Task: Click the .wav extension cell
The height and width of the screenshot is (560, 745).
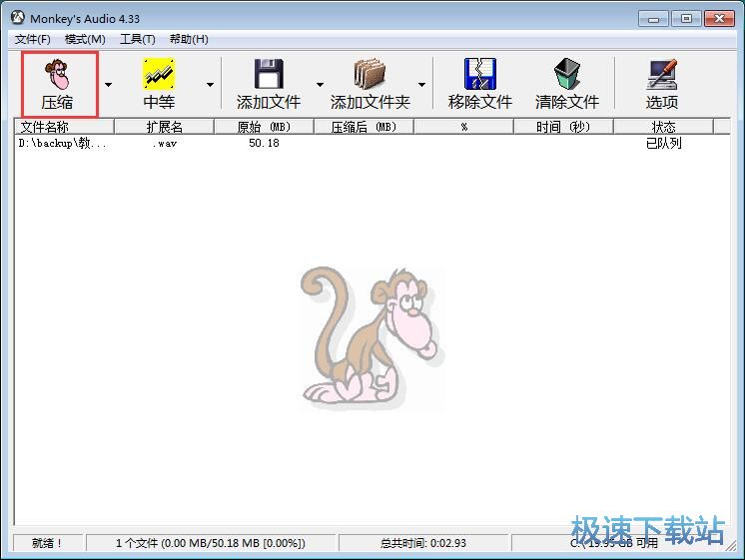Action: tap(165, 143)
